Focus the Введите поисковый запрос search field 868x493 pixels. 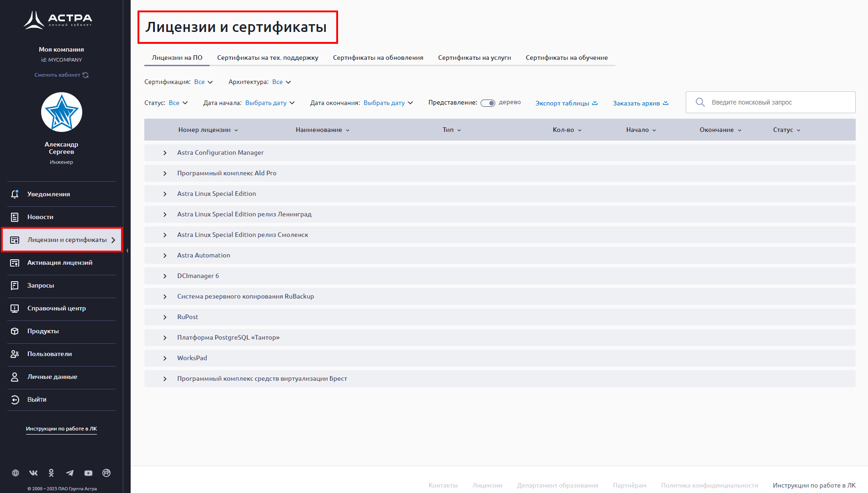(771, 102)
